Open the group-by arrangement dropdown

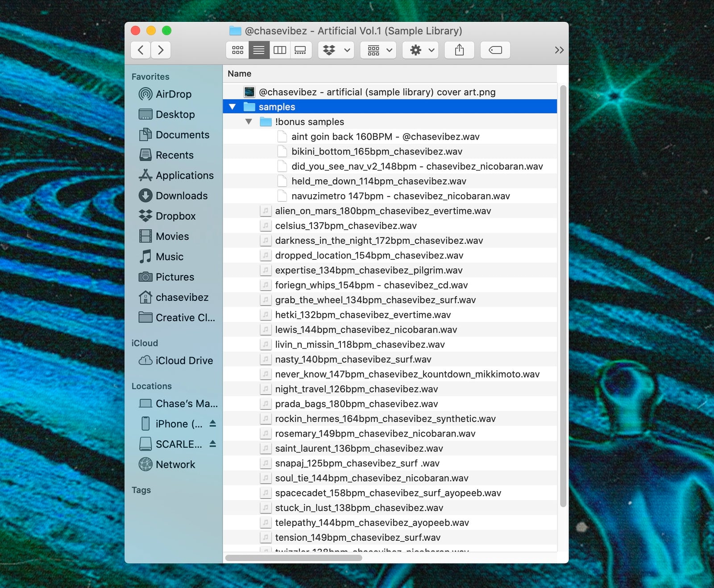coord(378,50)
